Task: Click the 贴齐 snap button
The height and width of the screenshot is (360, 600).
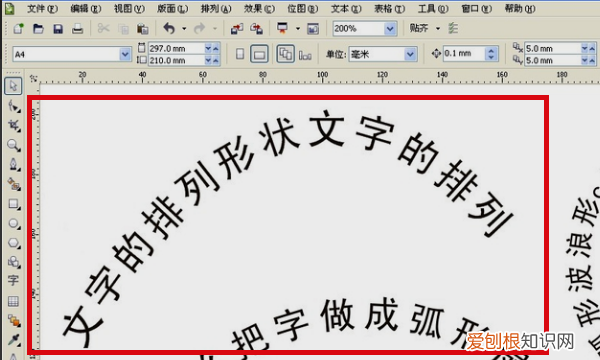Action: click(419, 28)
